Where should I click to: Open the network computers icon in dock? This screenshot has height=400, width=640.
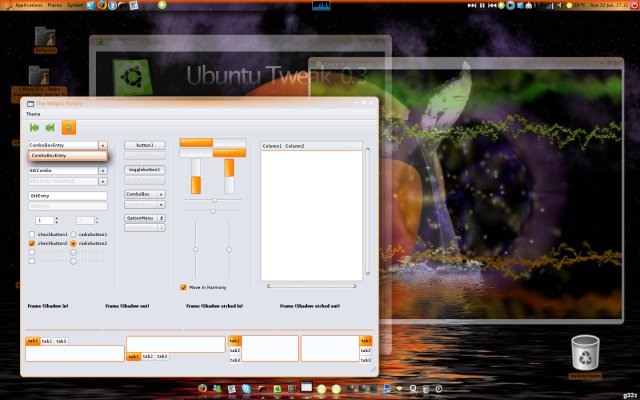(x=387, y=389)
